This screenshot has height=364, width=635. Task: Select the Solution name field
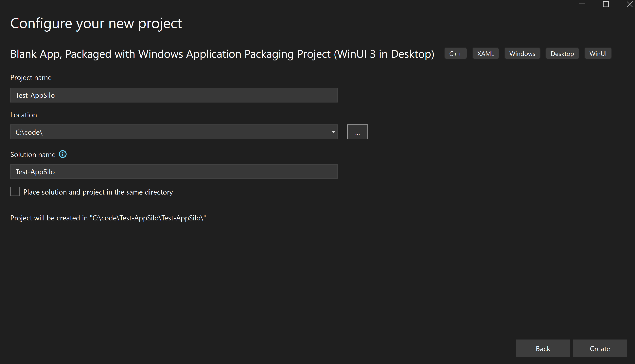pyautogui.click(x=174, y=171)
